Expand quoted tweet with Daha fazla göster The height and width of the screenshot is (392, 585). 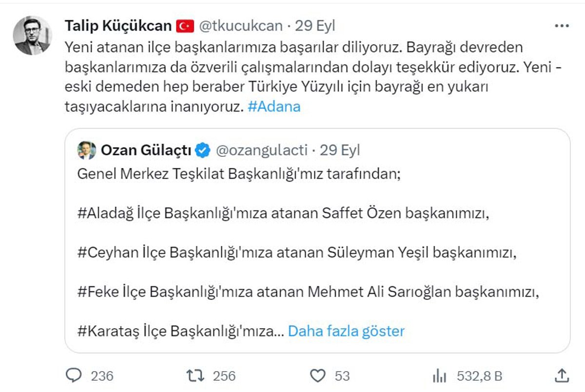pos(346,332)
